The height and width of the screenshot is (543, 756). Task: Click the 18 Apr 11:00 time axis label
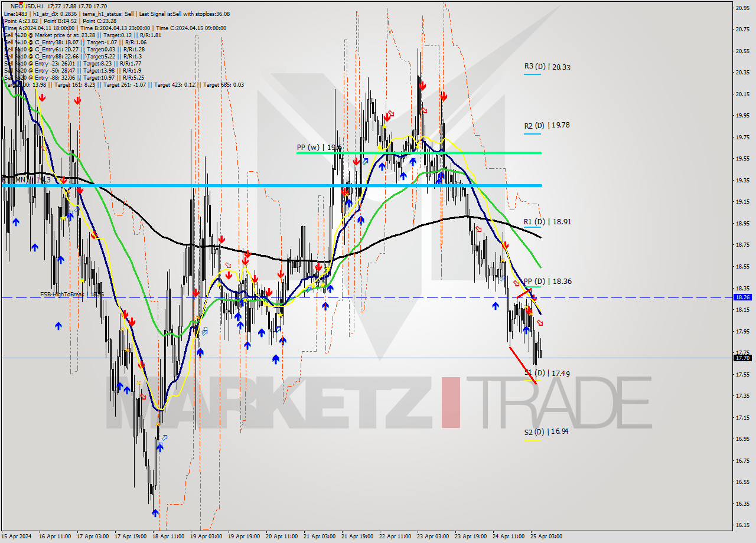(168, 537)
